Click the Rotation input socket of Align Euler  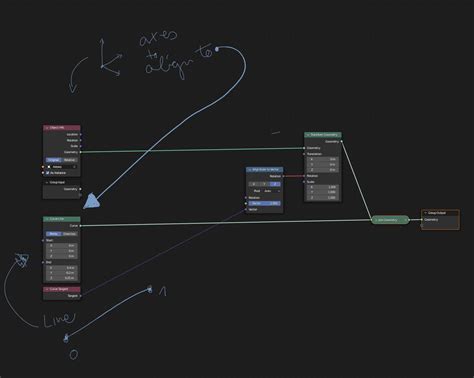(246, 198)
